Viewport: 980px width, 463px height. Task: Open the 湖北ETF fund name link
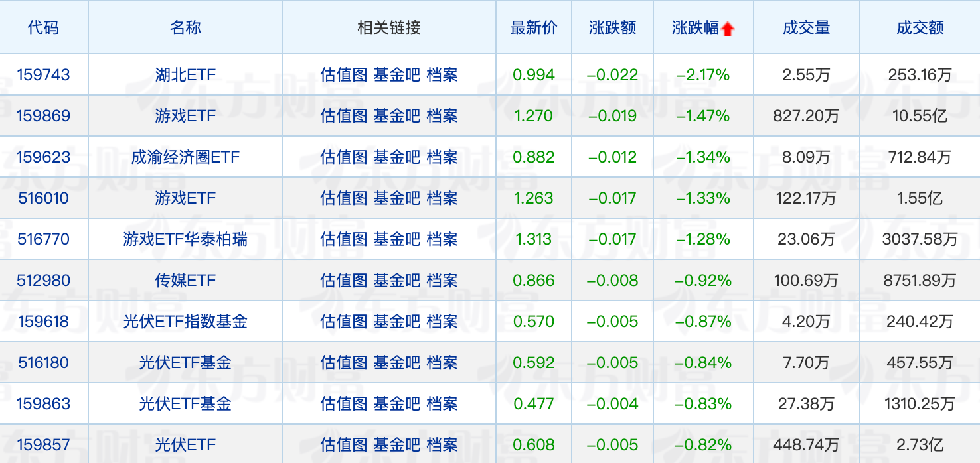[185, 75]
